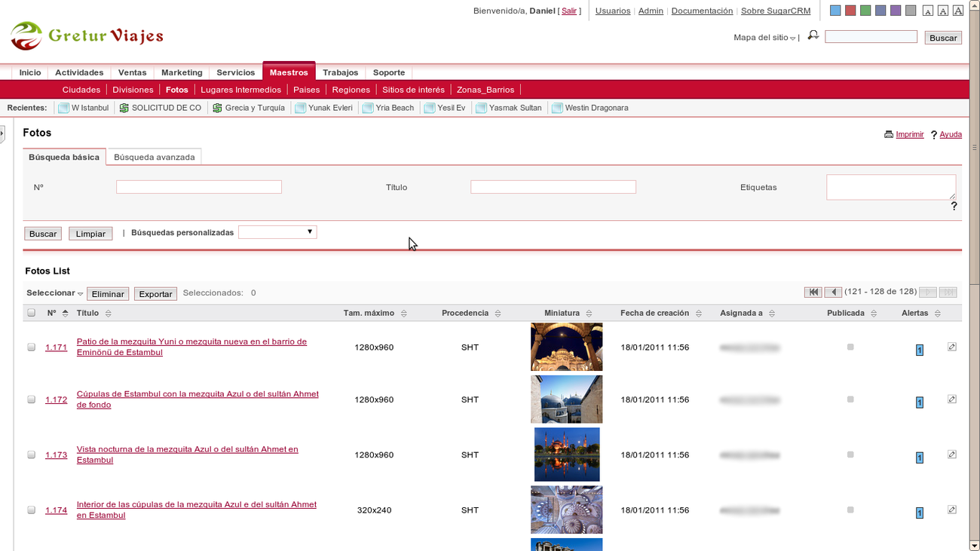Go to the first page of results
980x551 pixels.
coord(813,292)
